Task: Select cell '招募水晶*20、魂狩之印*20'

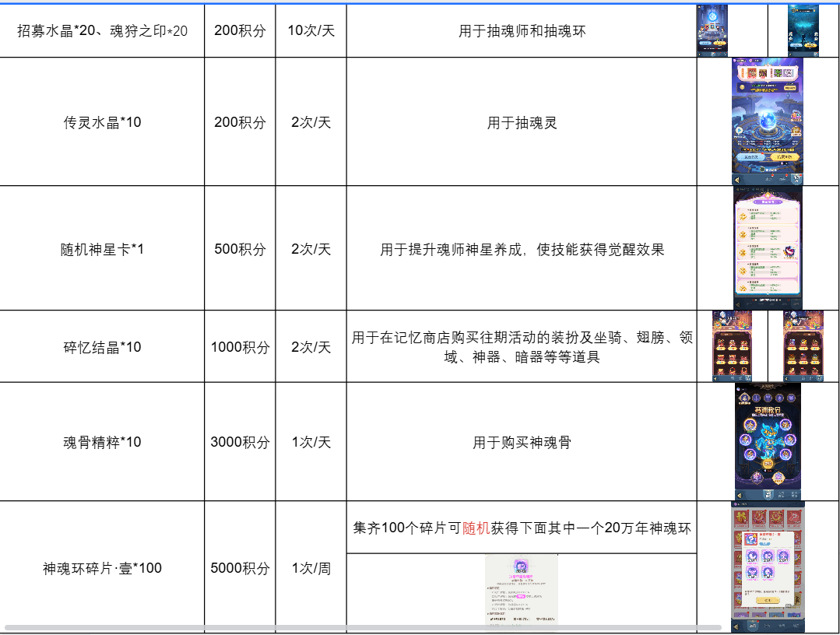Action: click(x=102, y=31)
